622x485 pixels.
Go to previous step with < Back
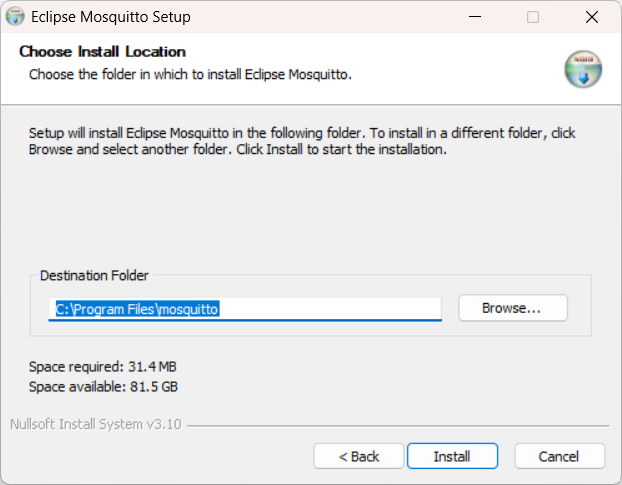click(x=359, y=456)
